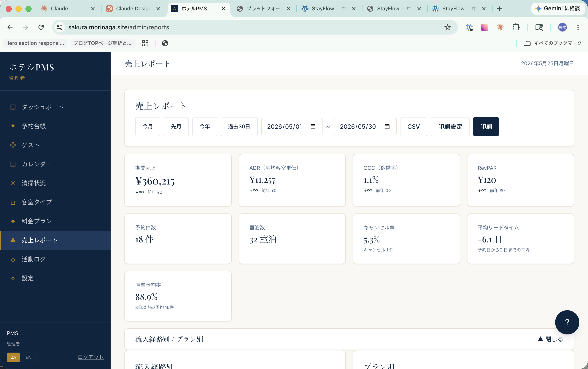This screenshot has width=588, height=369.
Task: Click the 期間売上 value ¥360,215
Action: 155,181
